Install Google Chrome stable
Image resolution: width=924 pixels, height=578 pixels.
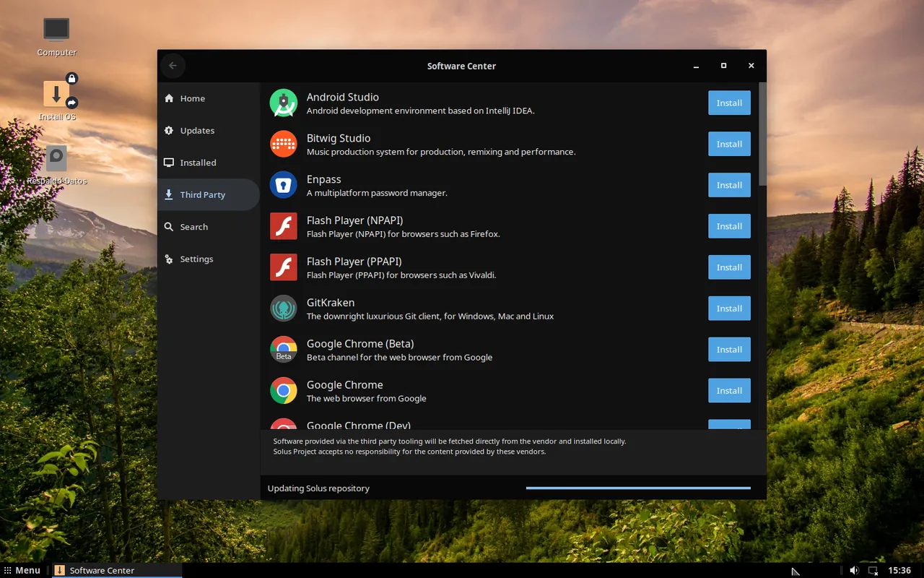(x=729, y=391)
